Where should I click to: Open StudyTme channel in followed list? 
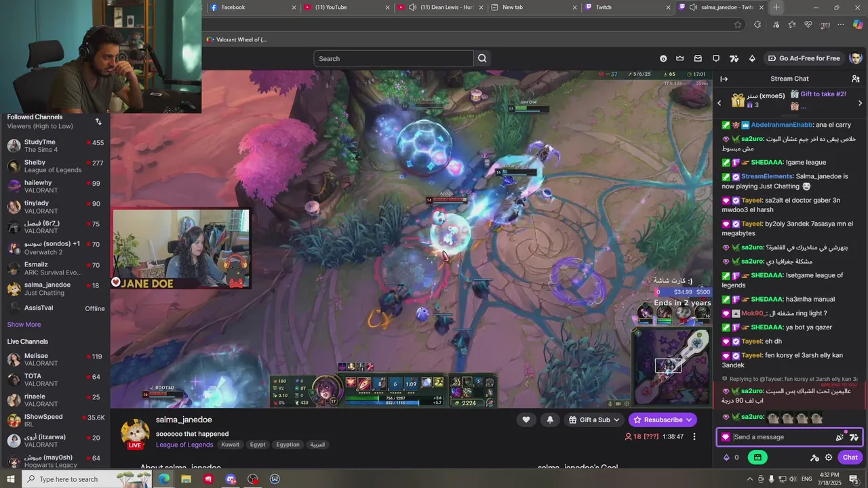pyautogui.click(x=55, y=146)
